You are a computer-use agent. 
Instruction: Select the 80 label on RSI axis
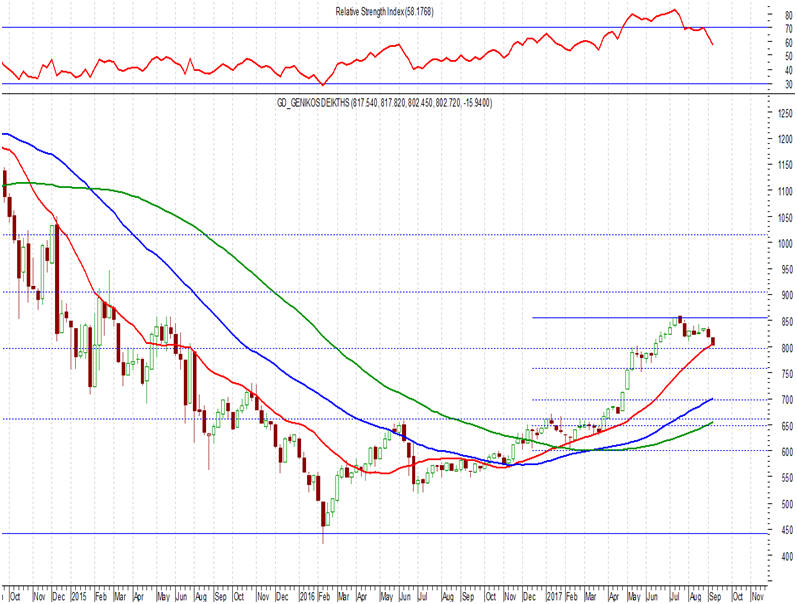coord(788,16)
